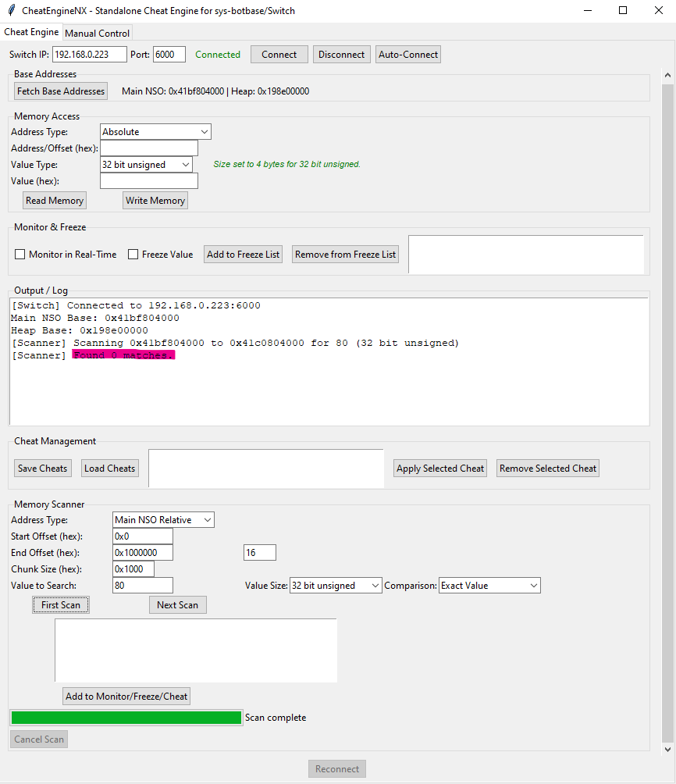Click the CheatEngineNX feather app icon
The image size is (676, 784).
pos(12,10)
